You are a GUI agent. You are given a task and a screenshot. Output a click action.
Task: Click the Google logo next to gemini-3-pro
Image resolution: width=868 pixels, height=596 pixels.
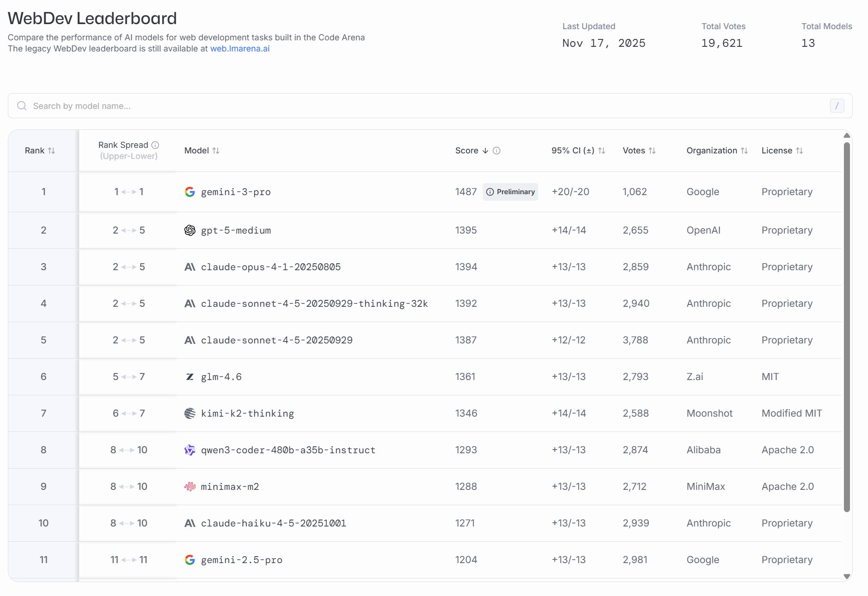tap(189, 191)
